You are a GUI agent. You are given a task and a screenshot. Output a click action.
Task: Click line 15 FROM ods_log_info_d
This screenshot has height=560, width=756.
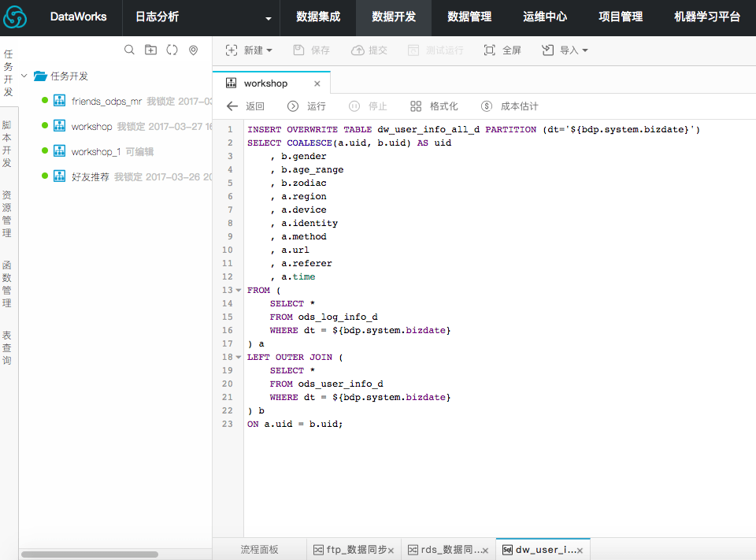tap(324, 317)
